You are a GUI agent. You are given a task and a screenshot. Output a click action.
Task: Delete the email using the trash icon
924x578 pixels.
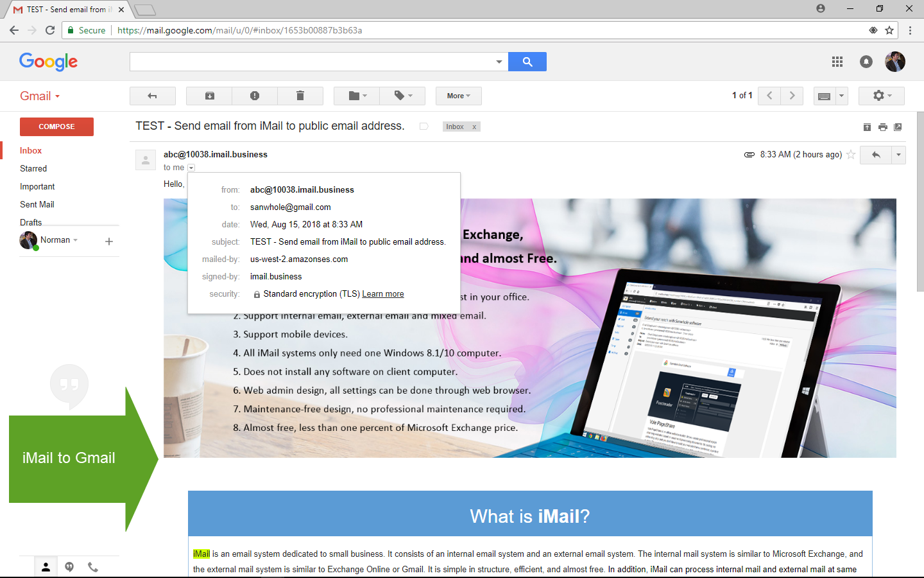tap(300, 96)
